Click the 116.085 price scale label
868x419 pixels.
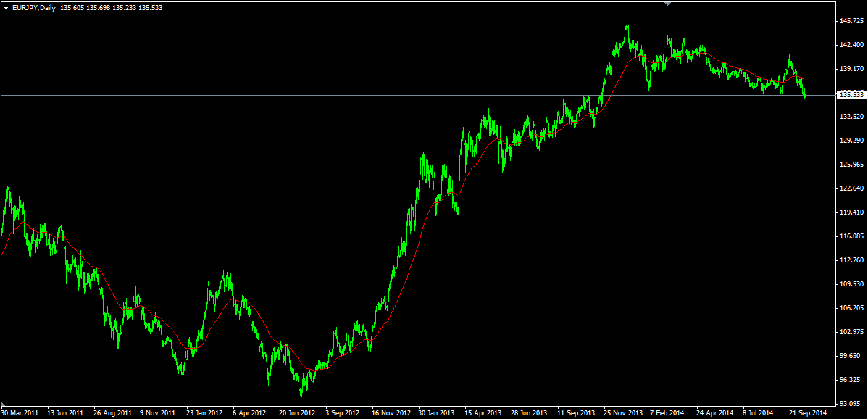tap(853, 236)
